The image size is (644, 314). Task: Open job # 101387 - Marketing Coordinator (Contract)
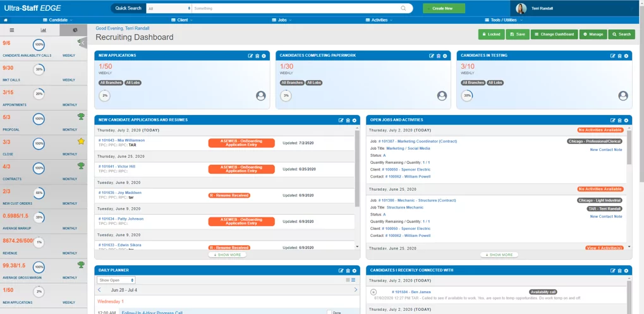click(418, 141)
